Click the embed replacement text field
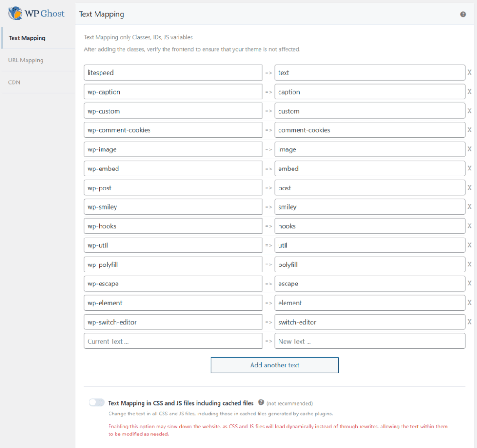Screen dimensions: 477x448 tap(369, 168)
